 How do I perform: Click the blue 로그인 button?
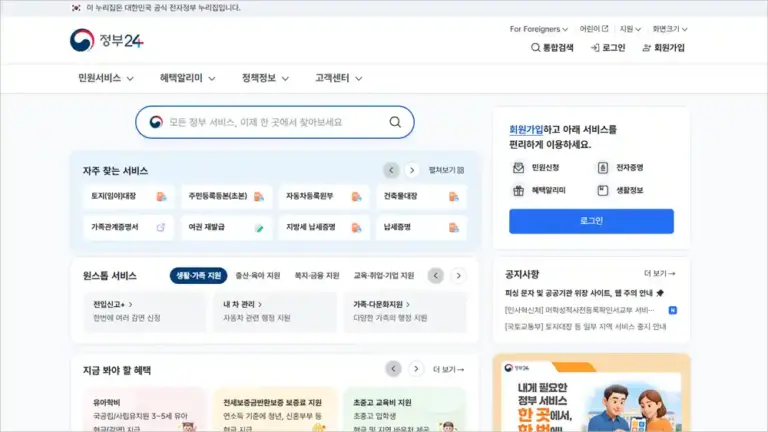(591, 221)
